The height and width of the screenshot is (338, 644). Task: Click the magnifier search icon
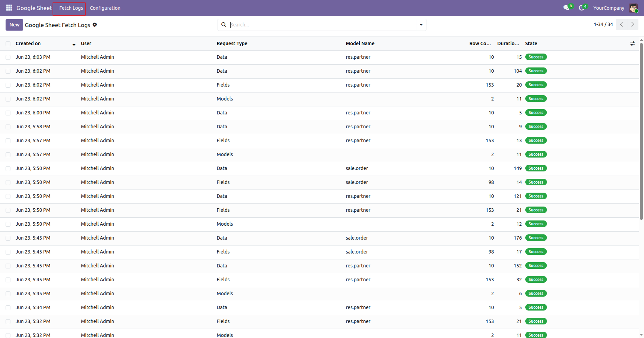224,25
